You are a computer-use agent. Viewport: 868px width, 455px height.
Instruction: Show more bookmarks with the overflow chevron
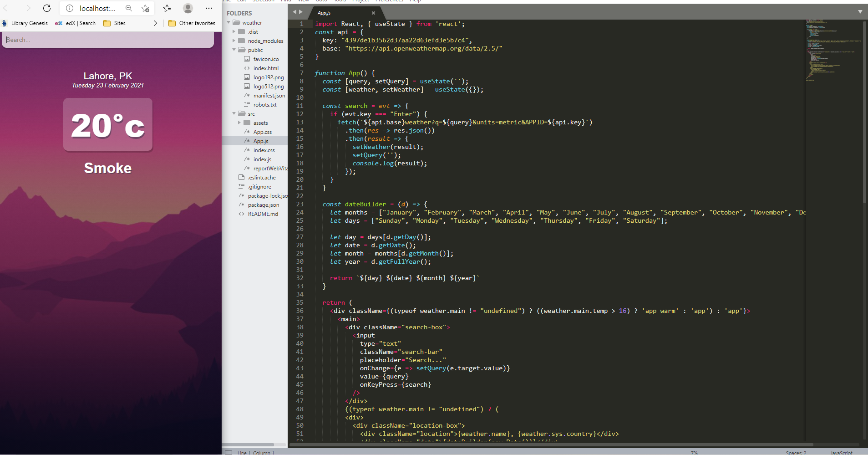156,23
